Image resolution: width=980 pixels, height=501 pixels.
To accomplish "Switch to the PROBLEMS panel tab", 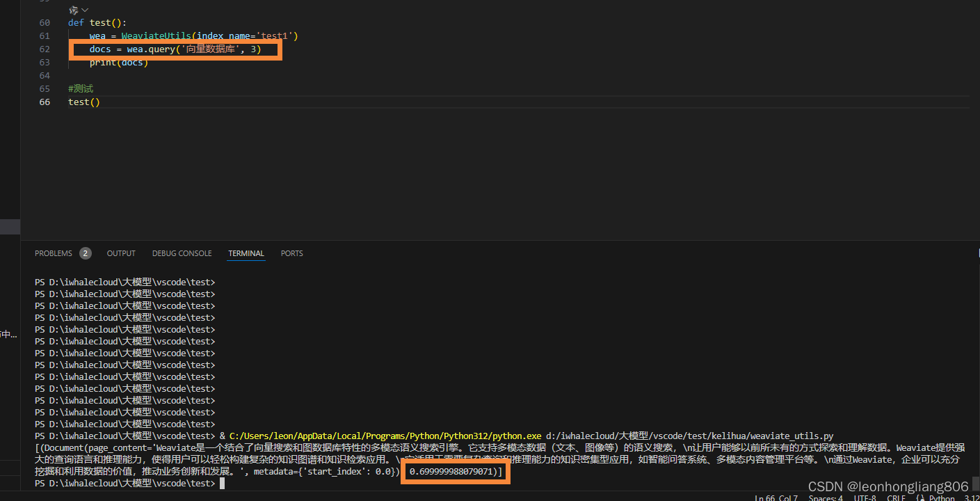I will pyautogui.click(x=54, y=253).
